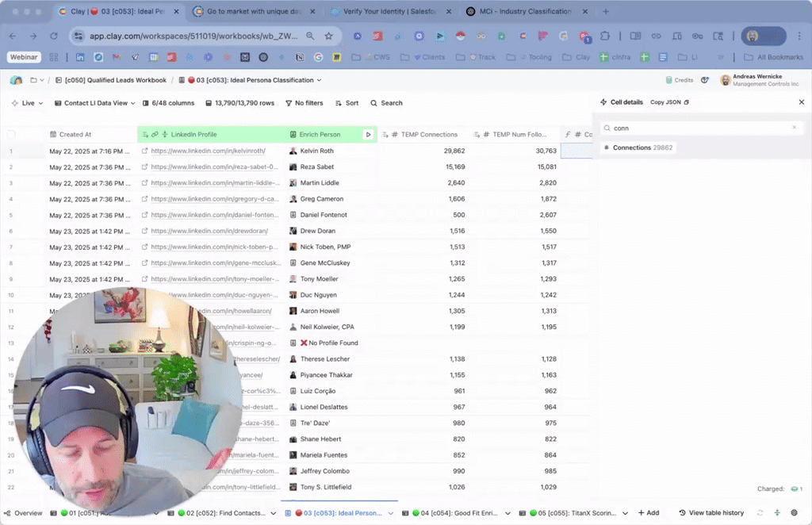Open the 6/48 columns visibility selector

(x=167, y=103)
